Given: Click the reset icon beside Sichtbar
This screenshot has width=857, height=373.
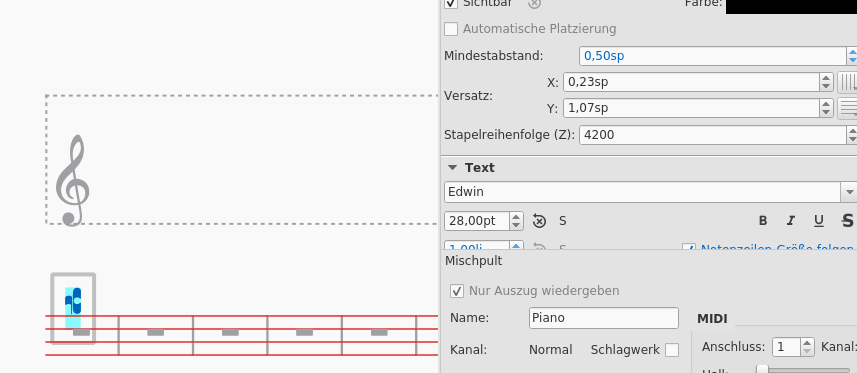Looking at the screenshot, I should (535, 4).
